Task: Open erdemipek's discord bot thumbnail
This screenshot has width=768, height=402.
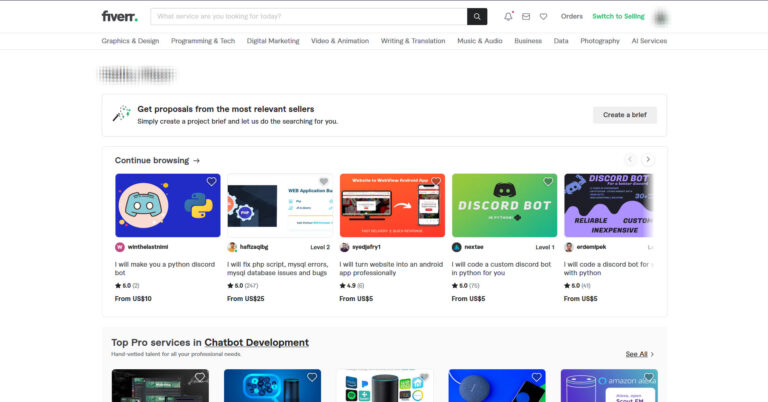Action: (x=608, y=205)
